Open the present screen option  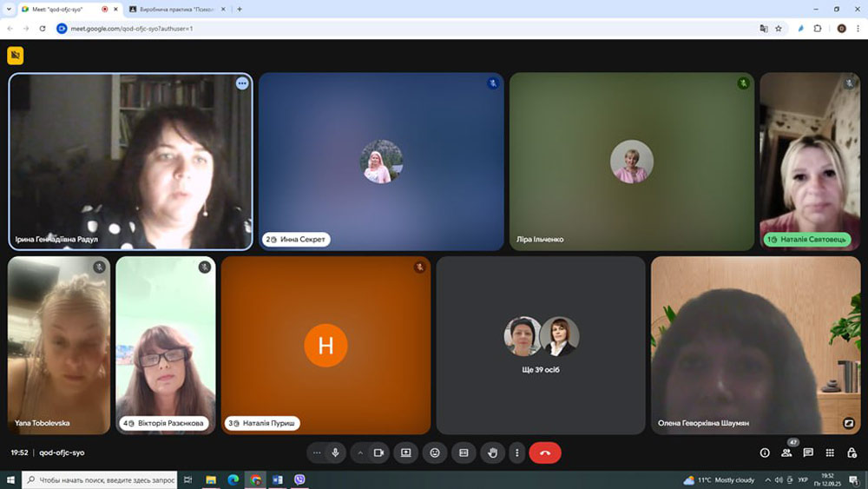[x=405, y=453]
